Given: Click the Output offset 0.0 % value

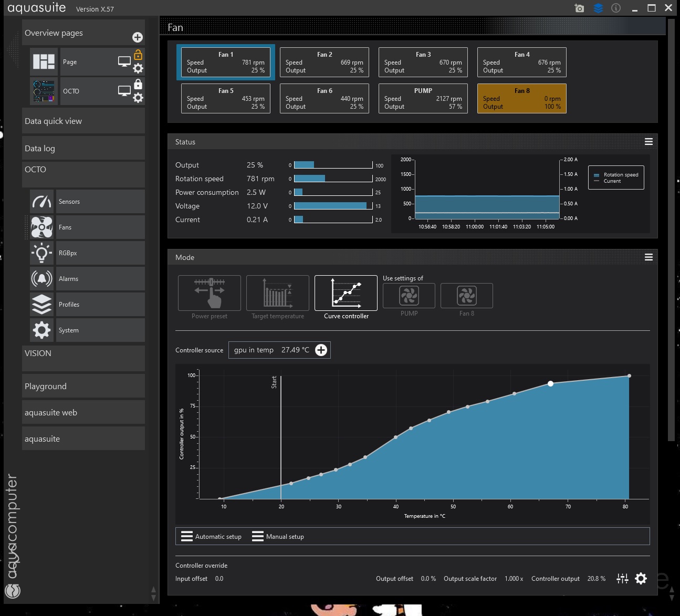Looking at the screenshot, I should coord(428,579).
